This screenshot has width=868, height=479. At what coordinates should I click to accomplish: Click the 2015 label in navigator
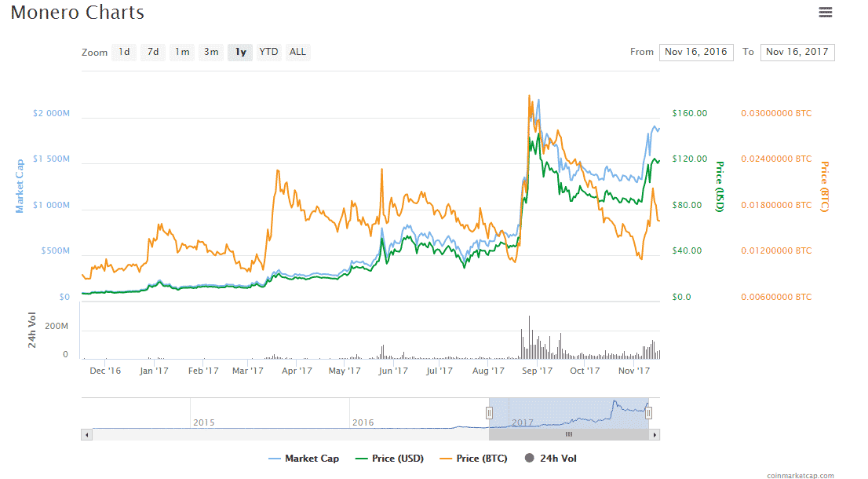click(204, 422)
